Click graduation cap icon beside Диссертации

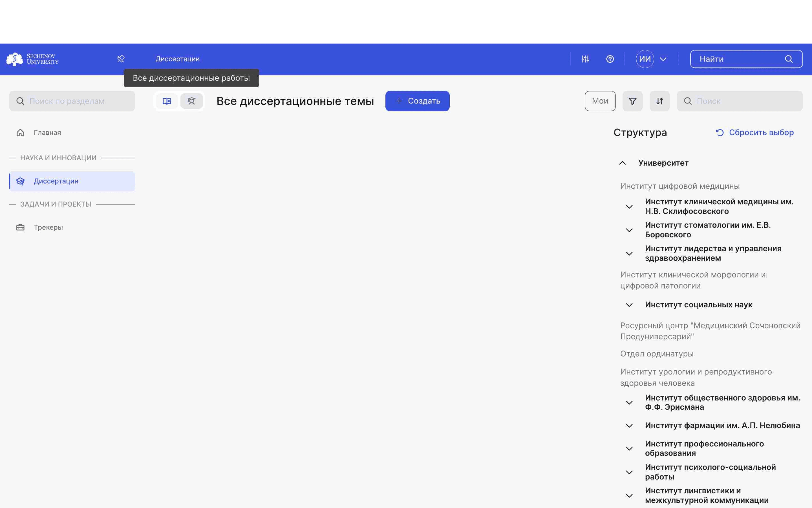click(x=20, y=181)
